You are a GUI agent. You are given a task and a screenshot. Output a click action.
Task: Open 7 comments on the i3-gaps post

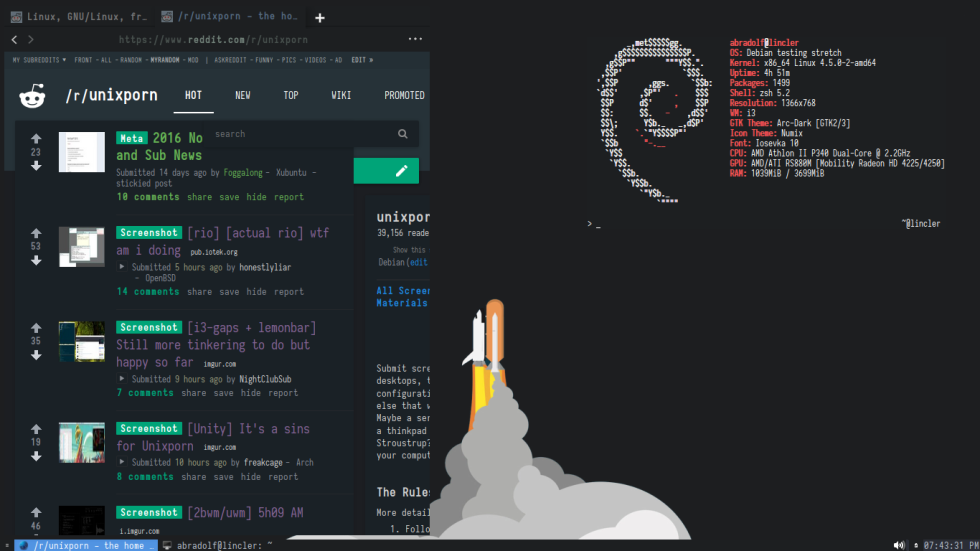point(145,393)
